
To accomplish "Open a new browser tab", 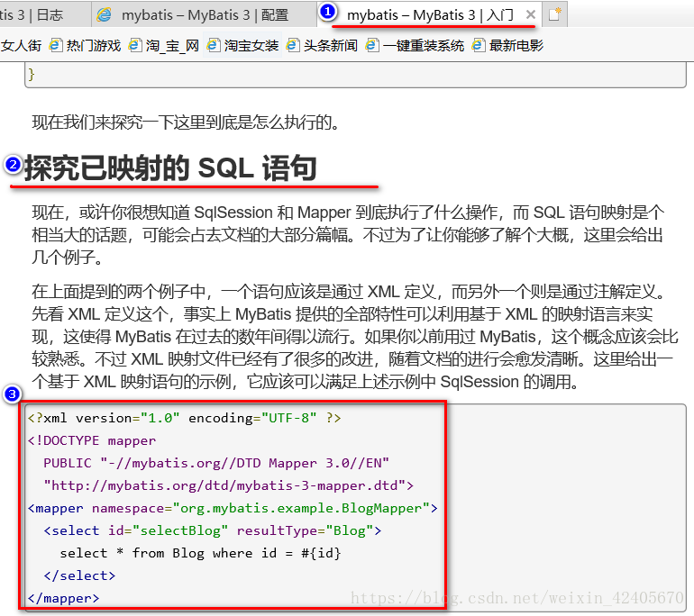I will tap(554, 14).
